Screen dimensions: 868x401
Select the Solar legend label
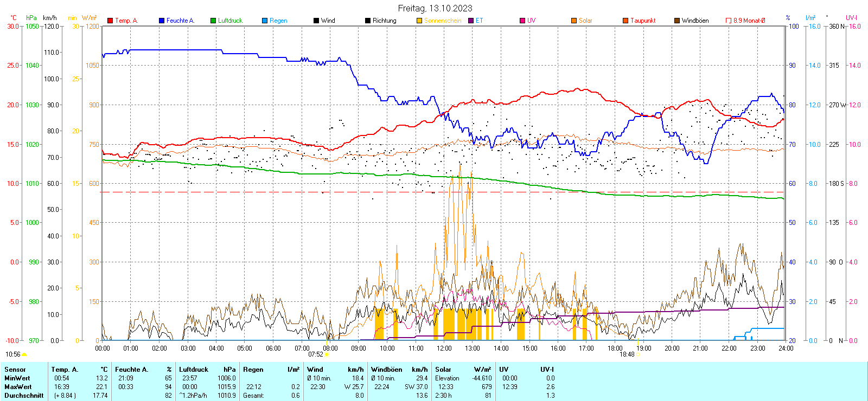(585, 21)
